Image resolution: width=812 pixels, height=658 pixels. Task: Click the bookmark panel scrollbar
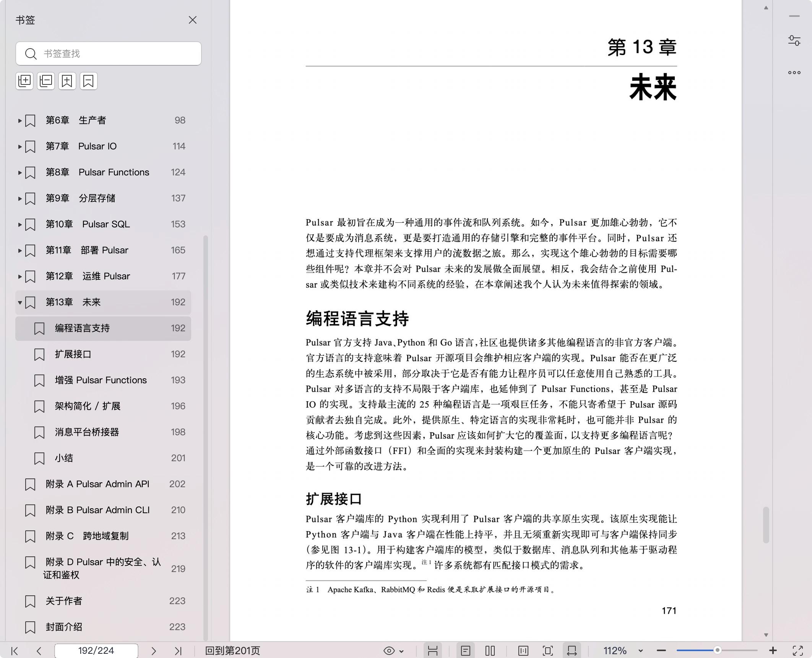(x=206, y=438)
